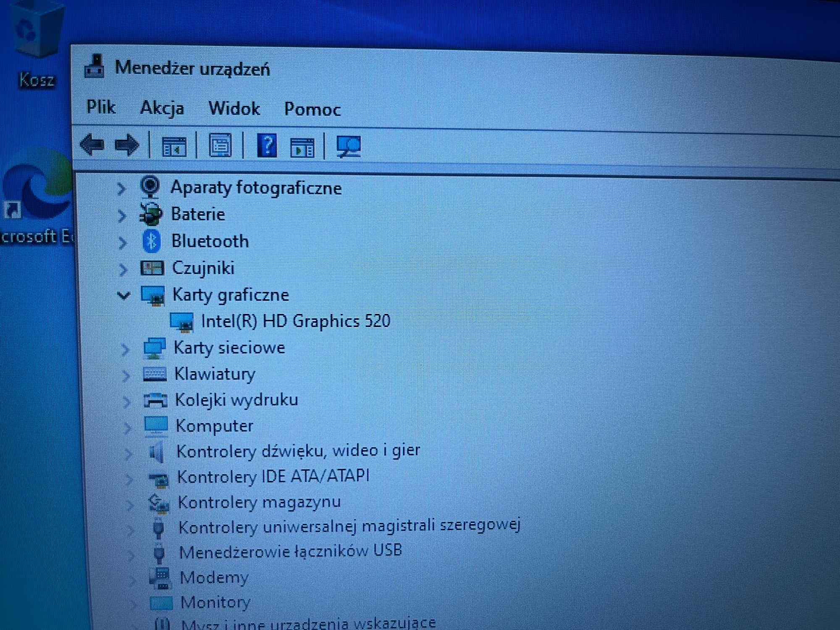This screenshot has height=630, width=840.
Task: Expand the Kolejki wydruku node
Action: (126, 402)
